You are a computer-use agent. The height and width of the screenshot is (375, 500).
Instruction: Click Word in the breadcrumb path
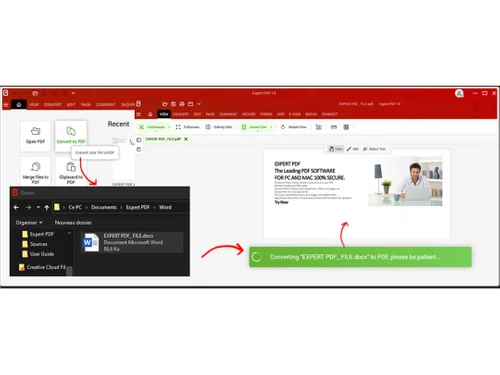point(165,207)
